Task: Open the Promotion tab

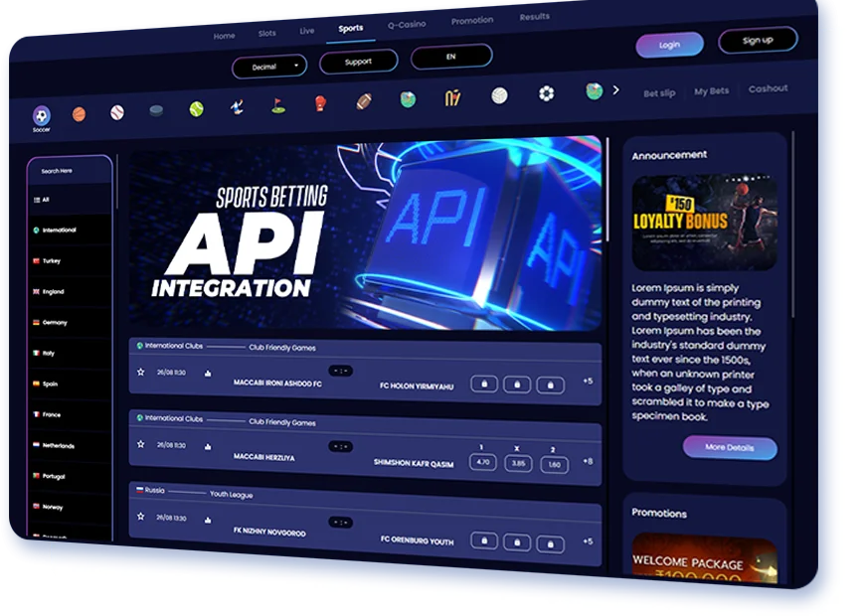Action: click(472, 21)
